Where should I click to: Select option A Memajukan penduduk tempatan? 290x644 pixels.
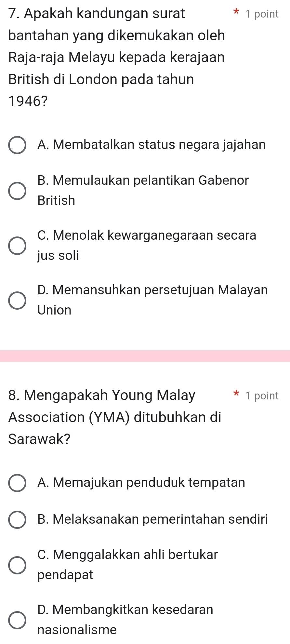[x=18, y=483]
